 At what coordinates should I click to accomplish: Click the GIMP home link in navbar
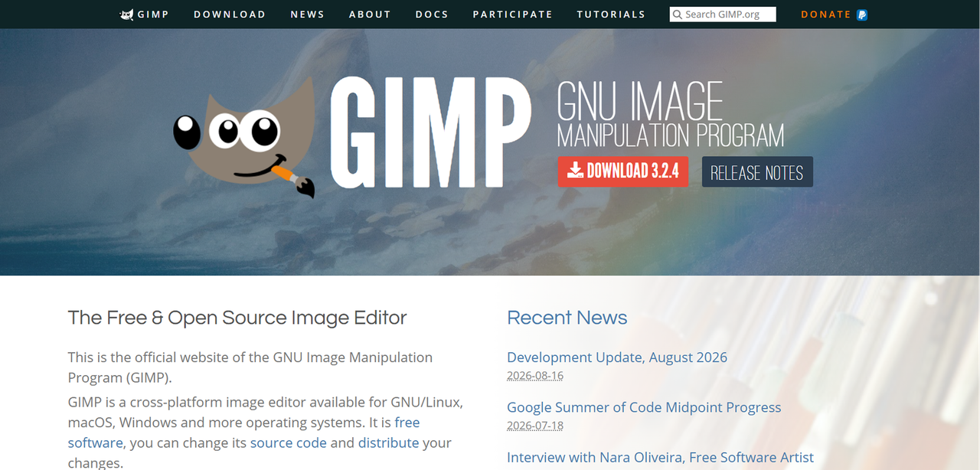click(145, 15)
